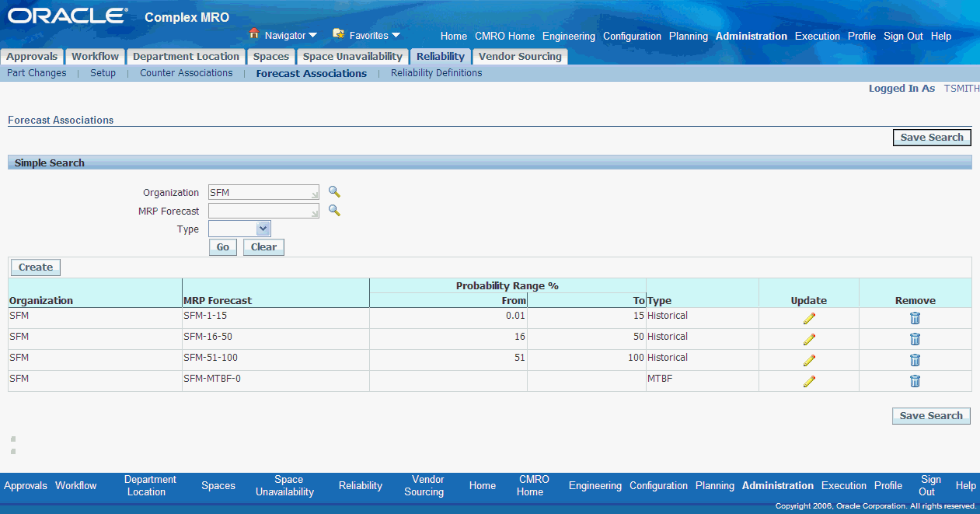980x514 pixels.
Task: Open Counter Associations subtab
Action: coord(187,73)
